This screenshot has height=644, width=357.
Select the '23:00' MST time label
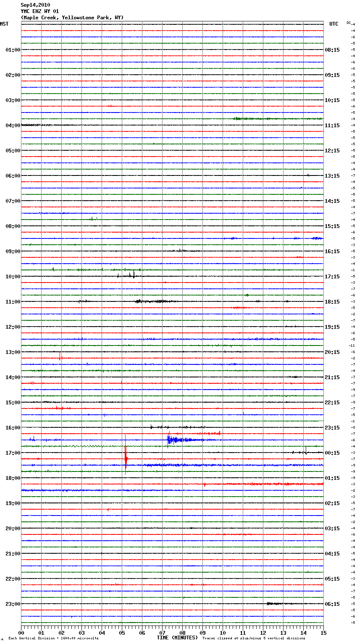point(13,604)
